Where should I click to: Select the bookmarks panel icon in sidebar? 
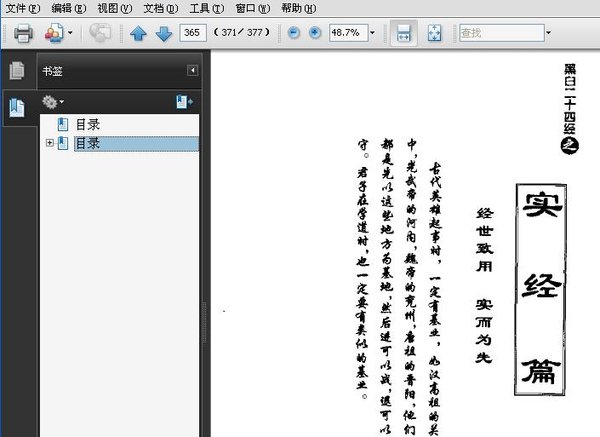17,108
